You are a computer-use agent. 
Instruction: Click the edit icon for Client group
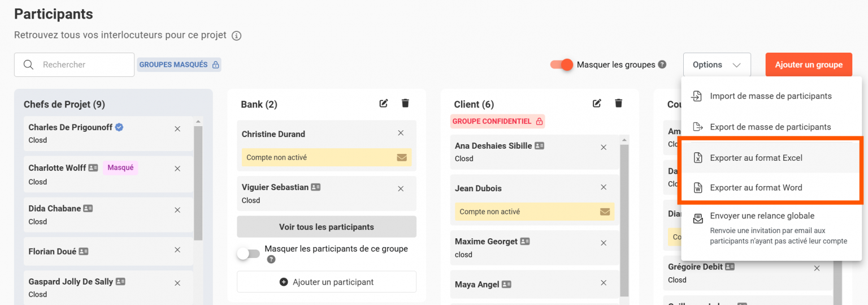click(x=597, y=103)
